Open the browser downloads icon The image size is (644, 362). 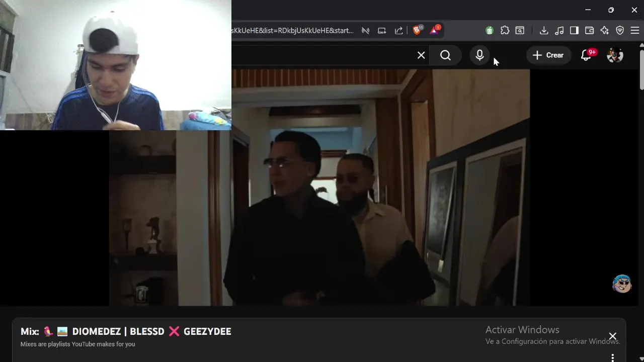[x=544, y=31]
